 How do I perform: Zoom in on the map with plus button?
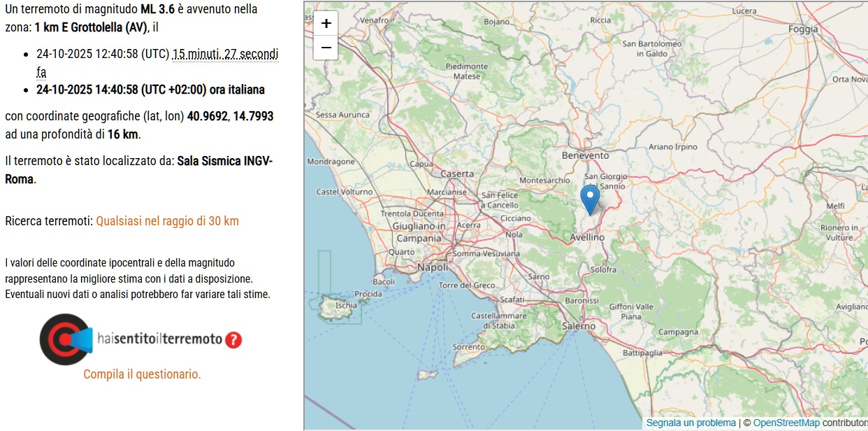[x=326, y=23]
